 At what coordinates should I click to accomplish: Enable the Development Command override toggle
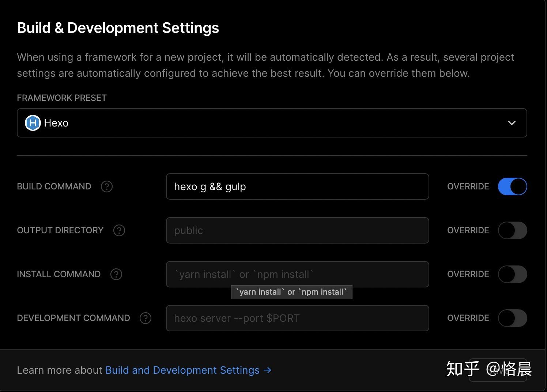(x=512, y=318)
